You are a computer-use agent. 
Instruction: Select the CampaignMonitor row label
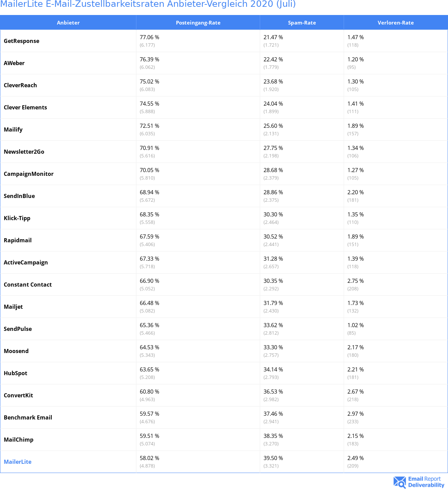point(29,174)
